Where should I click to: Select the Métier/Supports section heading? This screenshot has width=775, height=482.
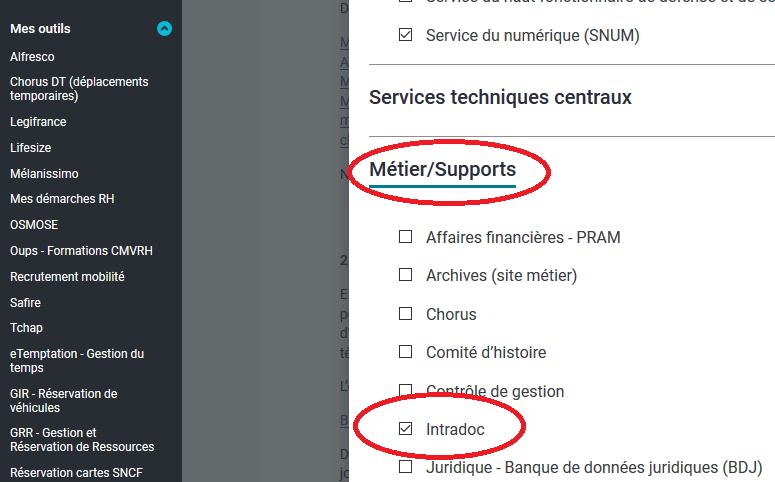point(442,170)
